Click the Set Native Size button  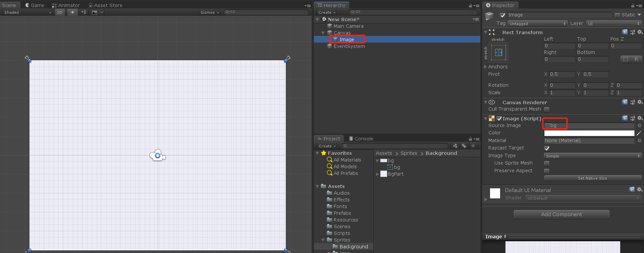(593, 178)
